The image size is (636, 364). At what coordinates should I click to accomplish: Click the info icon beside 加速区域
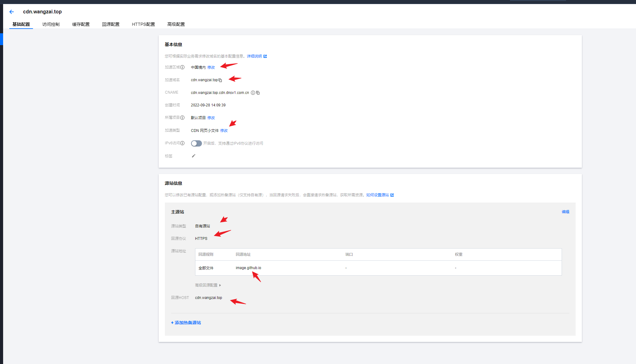[x=183, y=67]
